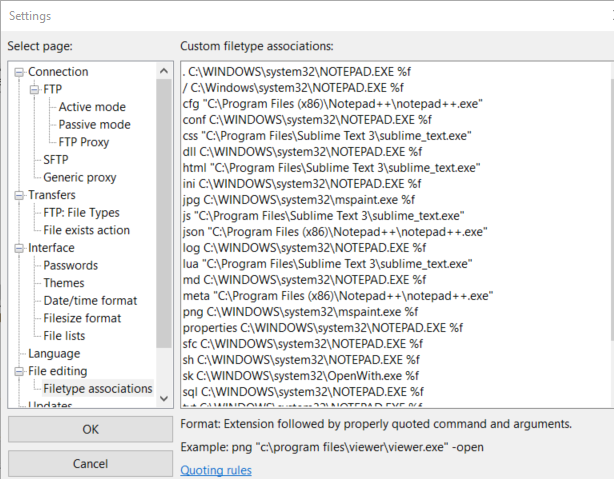Collapse the Interface tree node

(19, 248)
